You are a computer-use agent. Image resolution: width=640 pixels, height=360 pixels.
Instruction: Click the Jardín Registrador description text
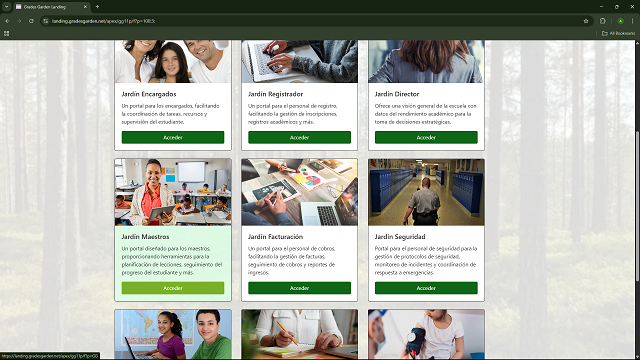pyautogui.click(x=293, y=114)
